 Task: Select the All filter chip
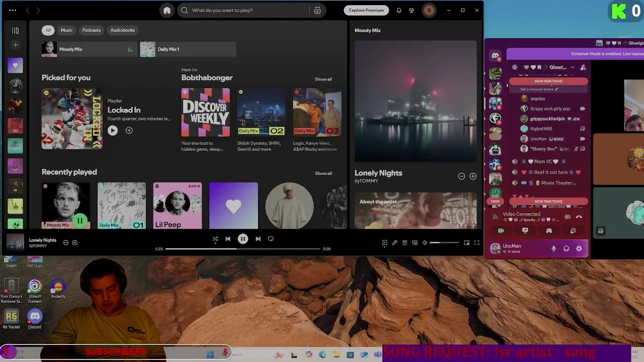(x=48, y=30)
